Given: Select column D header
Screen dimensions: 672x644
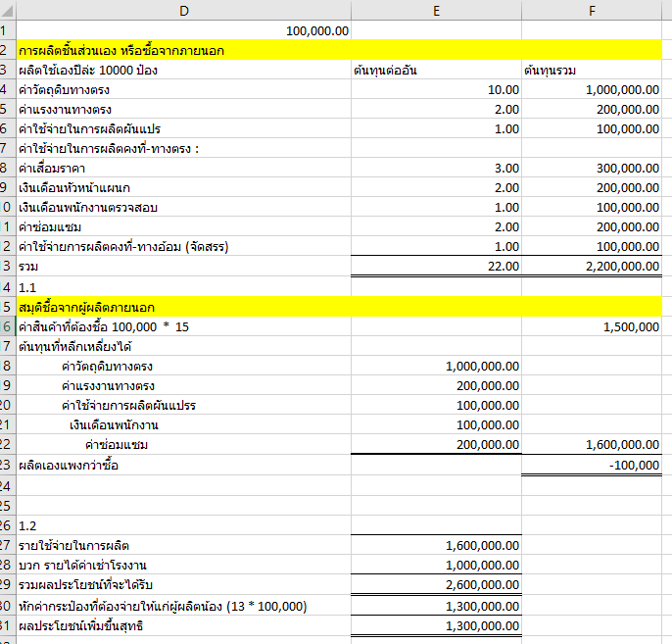Looking at the screenshot, I should [x=183, y=10].
